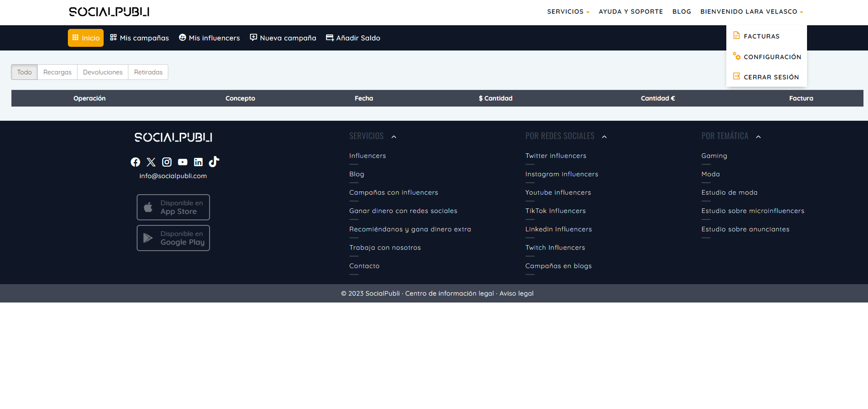Click the SocialPubli logo in header
This screenshot has width=868, height=409.
[x=109, y=12]
